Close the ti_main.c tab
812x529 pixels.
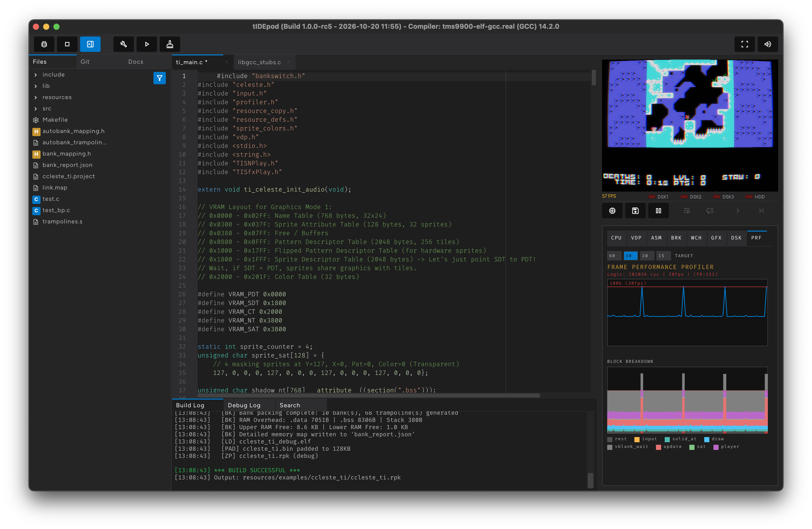[x=227, y=62]
